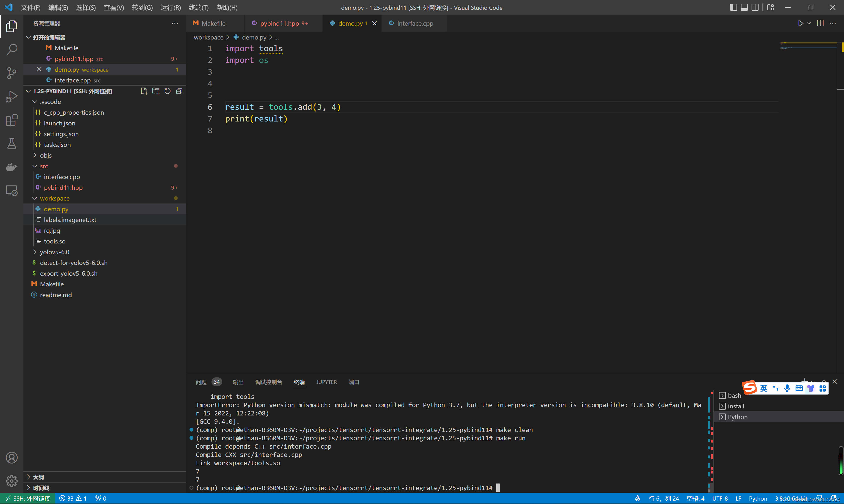Viewport: 844px width, 504px height.
Task: Toggle the bottom panel layout button
Action: click(x=744, y=8)
